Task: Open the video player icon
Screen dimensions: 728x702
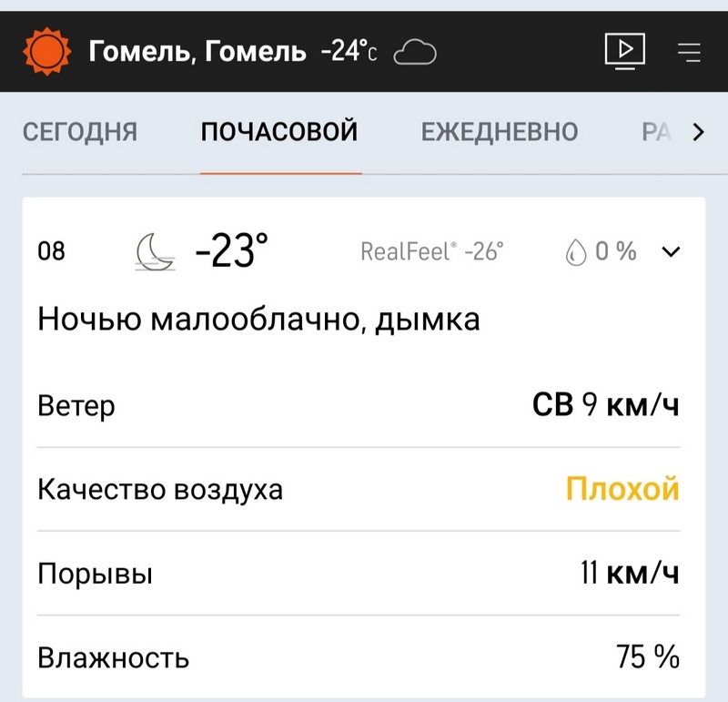Action: 625,51
